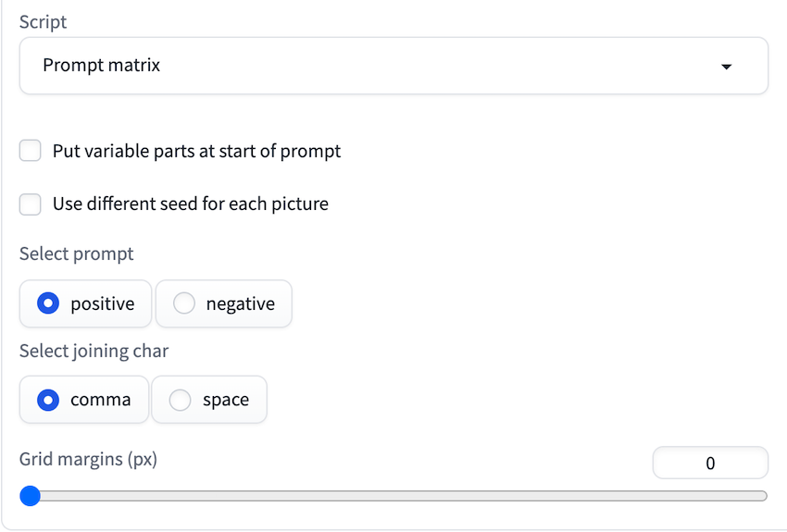This screenshot has height=532, width=787.
Task: Click the Grid margins number field
Action: coord(710,464)
